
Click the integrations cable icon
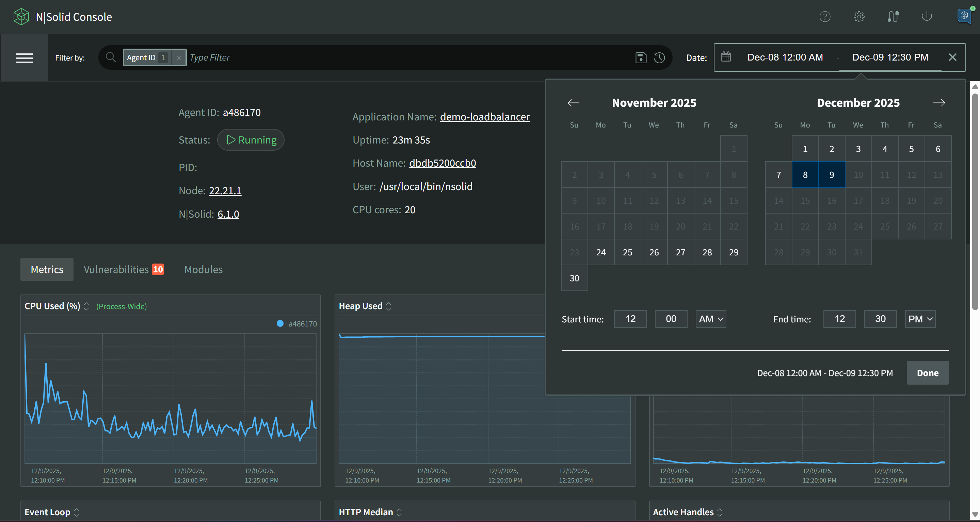point(893,16)
